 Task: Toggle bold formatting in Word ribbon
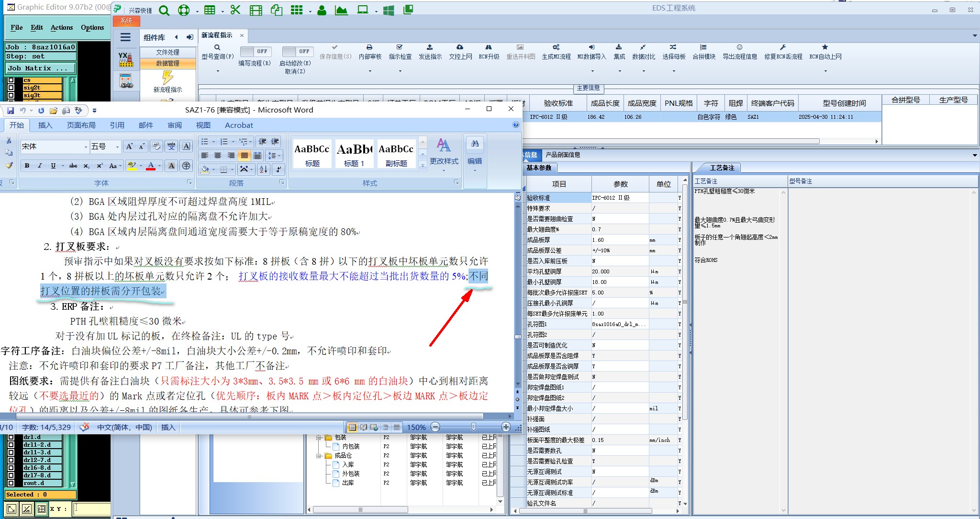pos(27,166)
